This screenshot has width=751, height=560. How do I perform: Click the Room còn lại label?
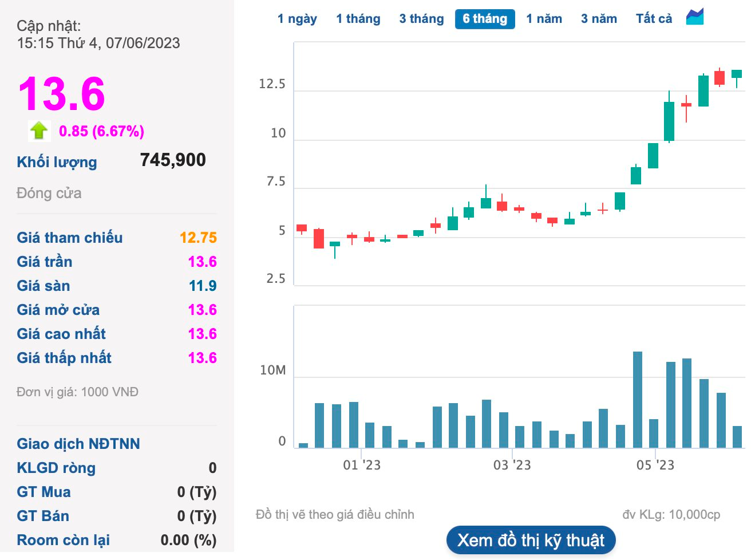[x=64, y=540]
